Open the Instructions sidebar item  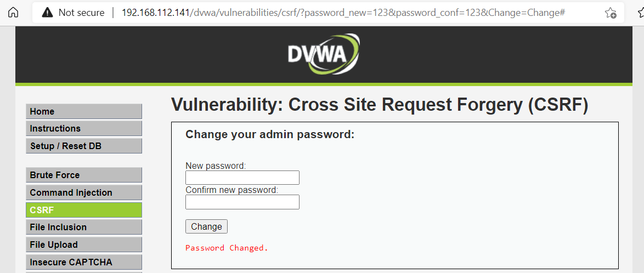[84, 128]
